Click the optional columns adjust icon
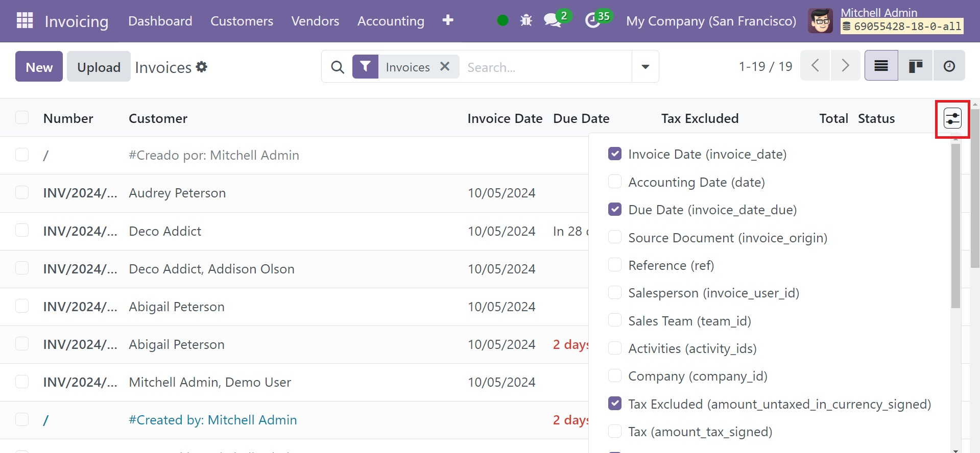This screenshot has height=453, width=980. pyautogui.click(x=952, y=119)
